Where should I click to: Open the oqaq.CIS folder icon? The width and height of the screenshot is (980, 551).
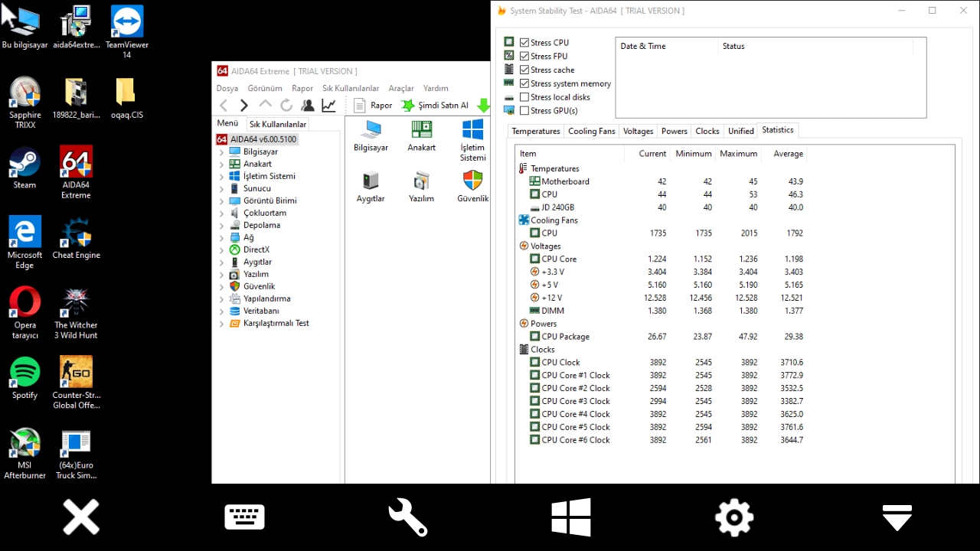[x=126, y=98]
